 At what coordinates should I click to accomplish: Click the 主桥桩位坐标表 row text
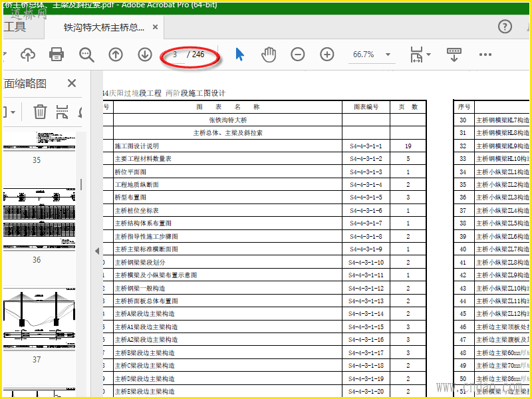[137, 210]
